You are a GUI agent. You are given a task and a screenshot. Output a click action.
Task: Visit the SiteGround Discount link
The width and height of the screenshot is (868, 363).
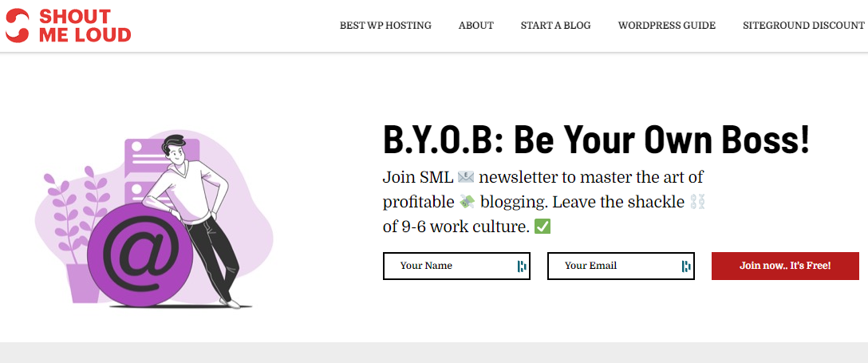(x=804, y=26)
